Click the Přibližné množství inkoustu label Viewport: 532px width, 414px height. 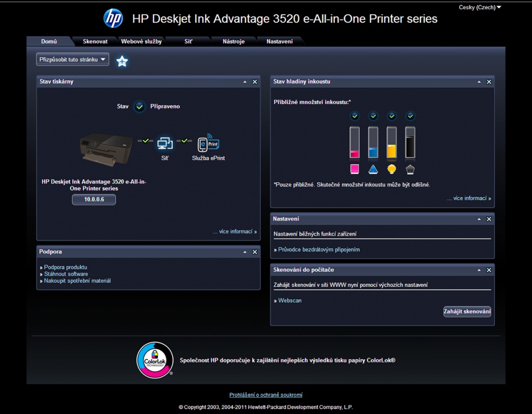[312, 102]
